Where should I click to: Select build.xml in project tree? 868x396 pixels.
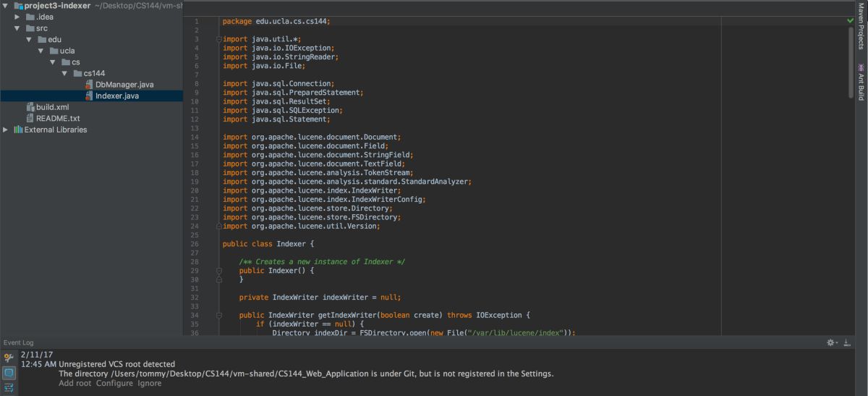click(x=53, y=107)
